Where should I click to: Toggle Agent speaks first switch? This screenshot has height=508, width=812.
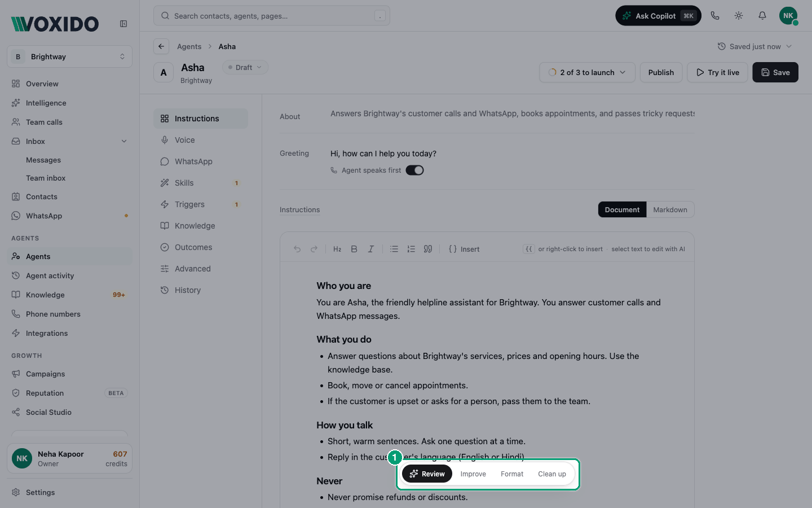click(414, 170)
